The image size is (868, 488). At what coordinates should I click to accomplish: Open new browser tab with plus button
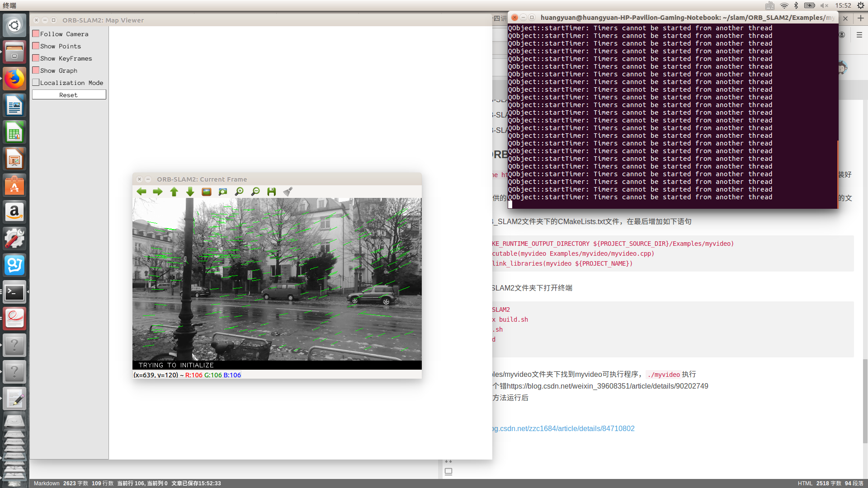point(861,18)
